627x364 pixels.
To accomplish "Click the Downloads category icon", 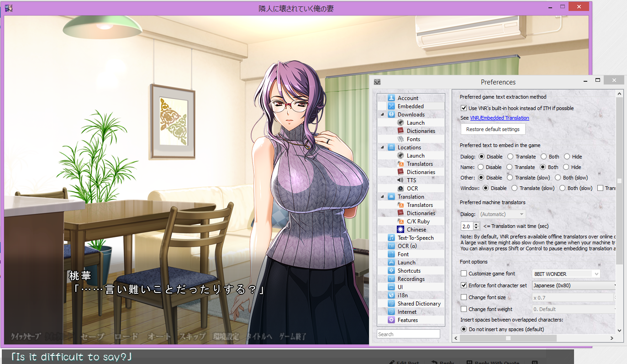I will (x=391, y=114).
